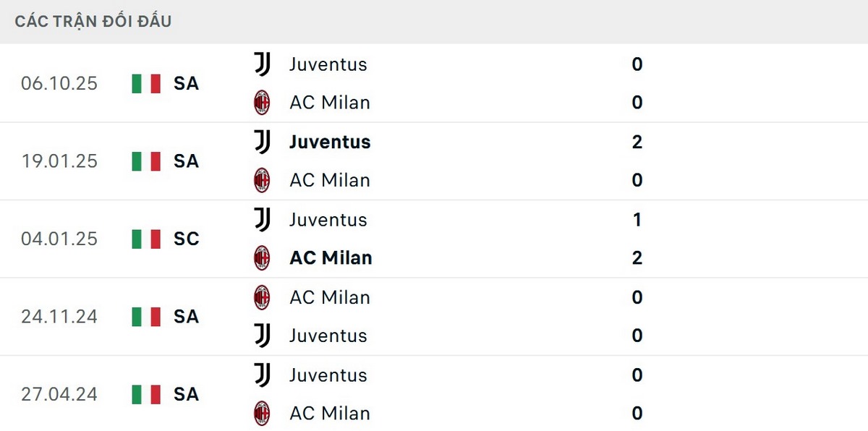Open bold AC Milan team in 04.01.25 match

[331, 258]
